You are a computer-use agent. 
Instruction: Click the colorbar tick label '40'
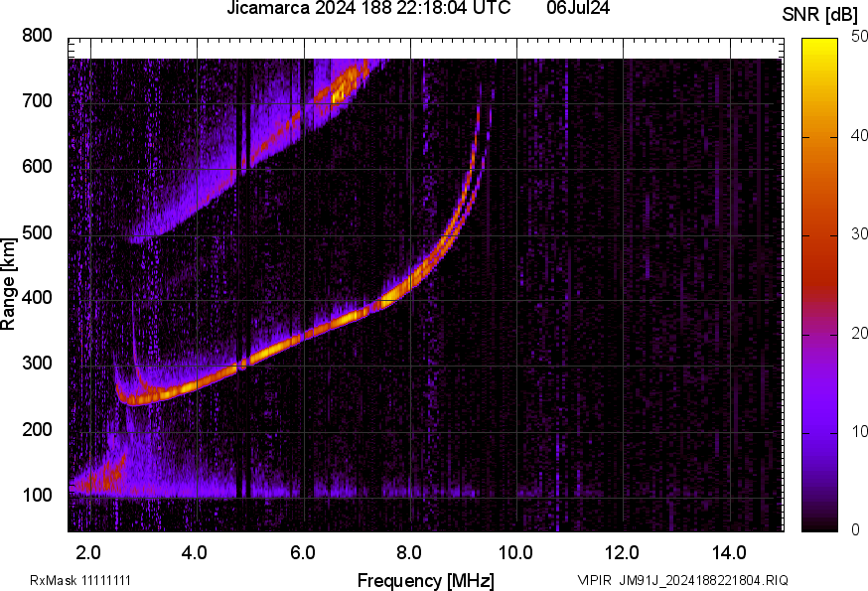pyautogui.click(x=859, y=136)
